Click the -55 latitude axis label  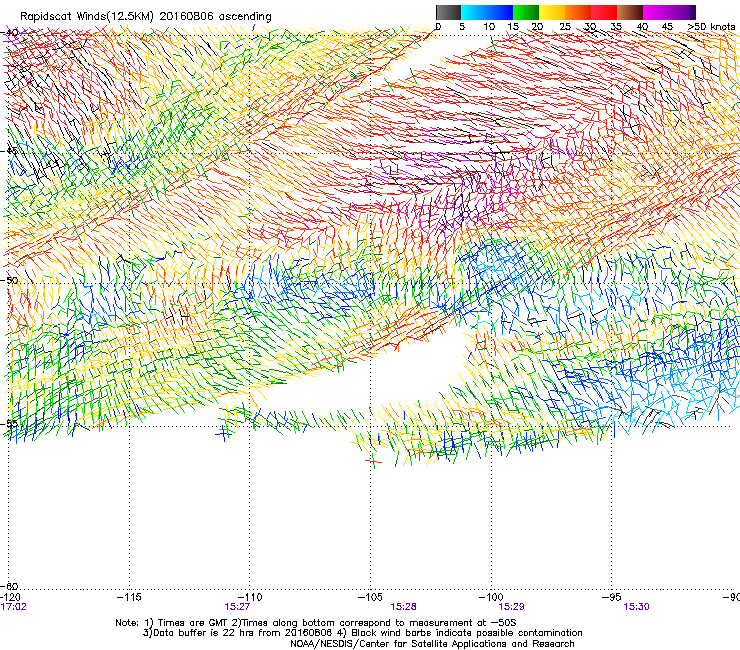tap(11, 424)
